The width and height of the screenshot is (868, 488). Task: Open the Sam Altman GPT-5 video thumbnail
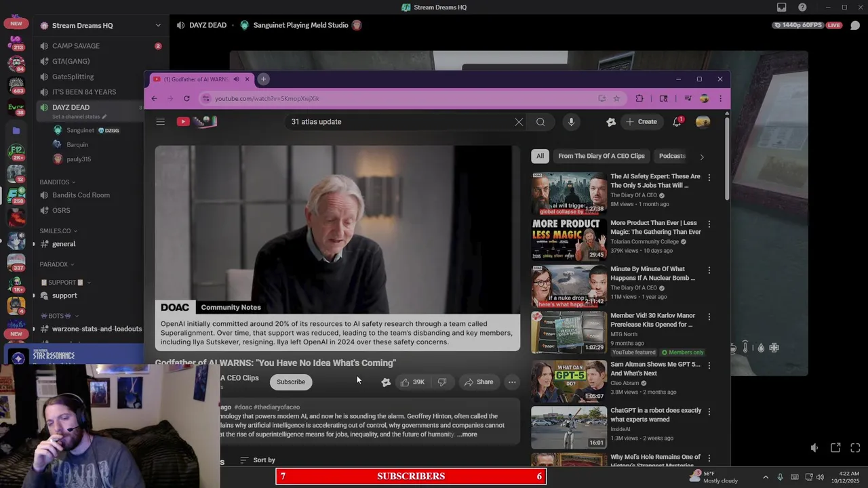click(569, 380)
